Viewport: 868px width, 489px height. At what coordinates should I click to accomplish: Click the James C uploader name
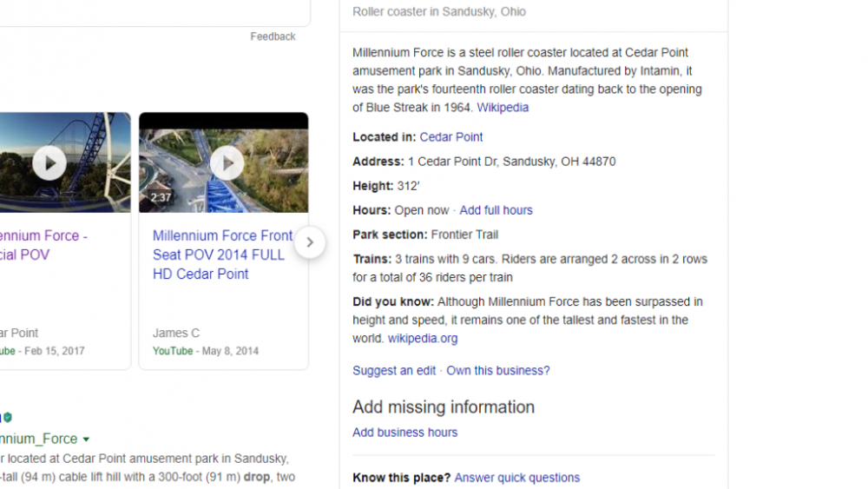(x=176, y=333)
